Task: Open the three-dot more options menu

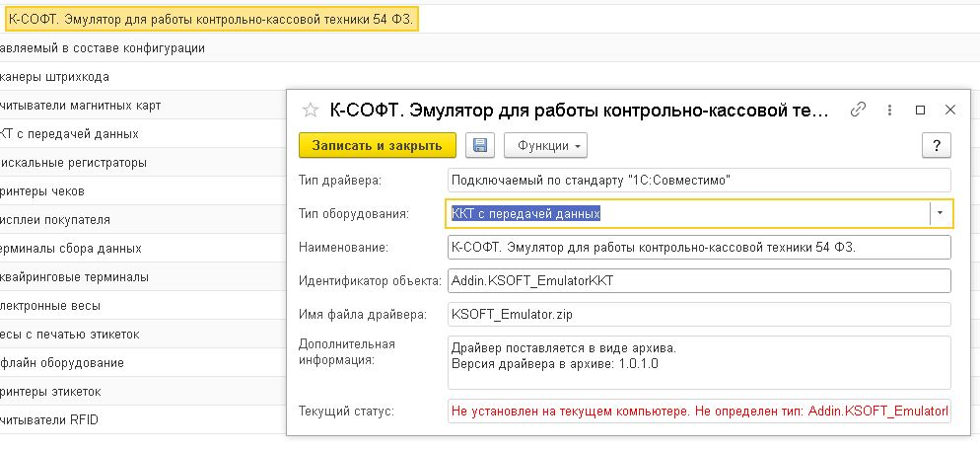Action: click(889, 111)
